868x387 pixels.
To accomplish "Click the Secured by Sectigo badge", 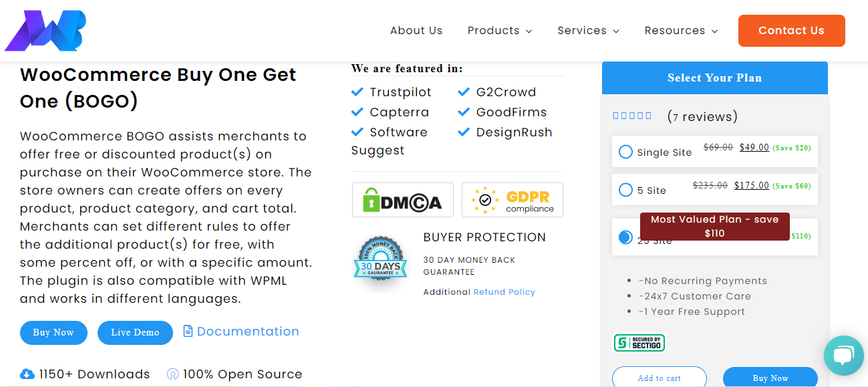I will pos(639,343).
